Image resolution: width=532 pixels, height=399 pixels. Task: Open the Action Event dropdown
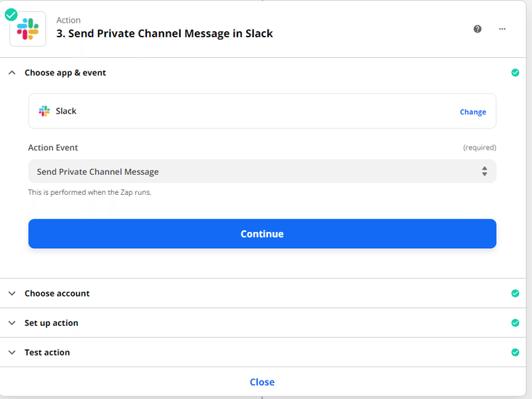pyautogui.click(x=262, y=172)
